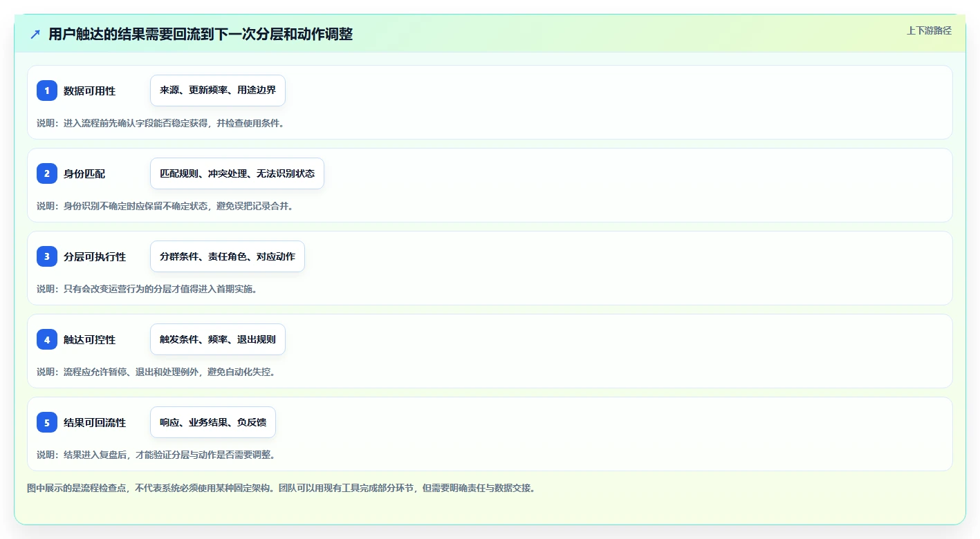Click the 触发条件、频率、退出规则 chip
The height and width of the screenshot is (539, 980).
218,339
